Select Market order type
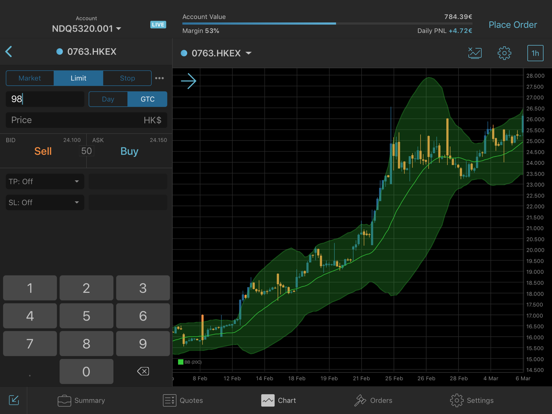552x414 pixels. (30, 78)
